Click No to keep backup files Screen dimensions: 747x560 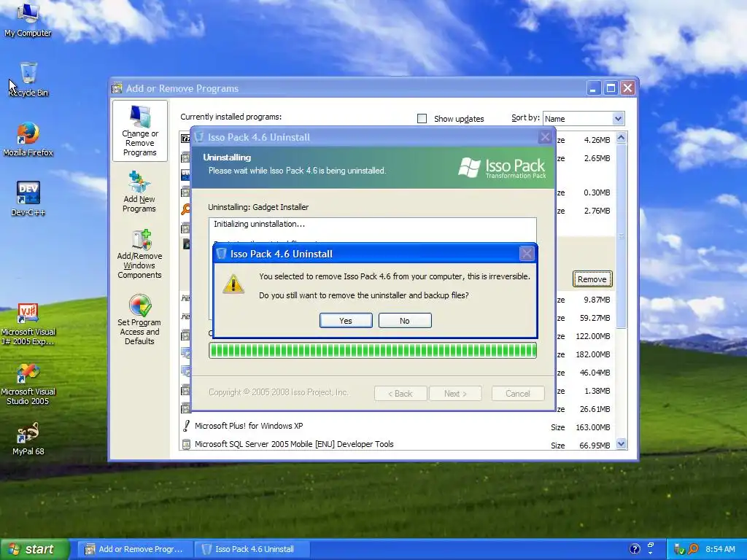pos(404,321)
